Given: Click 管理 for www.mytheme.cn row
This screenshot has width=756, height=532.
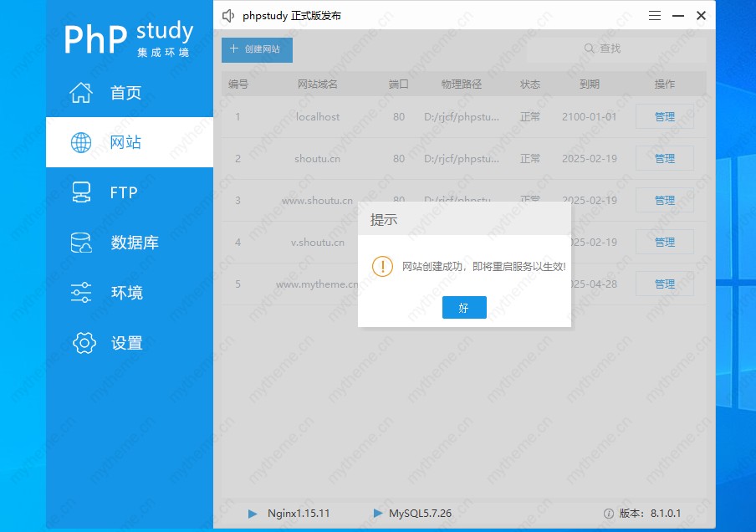Looking at the screenshot, I should 664,284.
